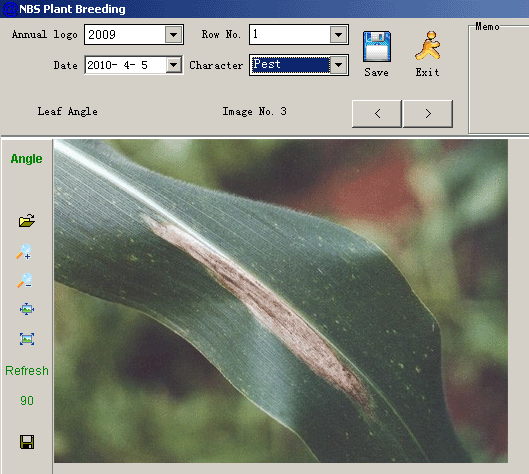This screenshot has width=529, height=474.
Task: Go to previous image button
Action: tap(377, 114)
